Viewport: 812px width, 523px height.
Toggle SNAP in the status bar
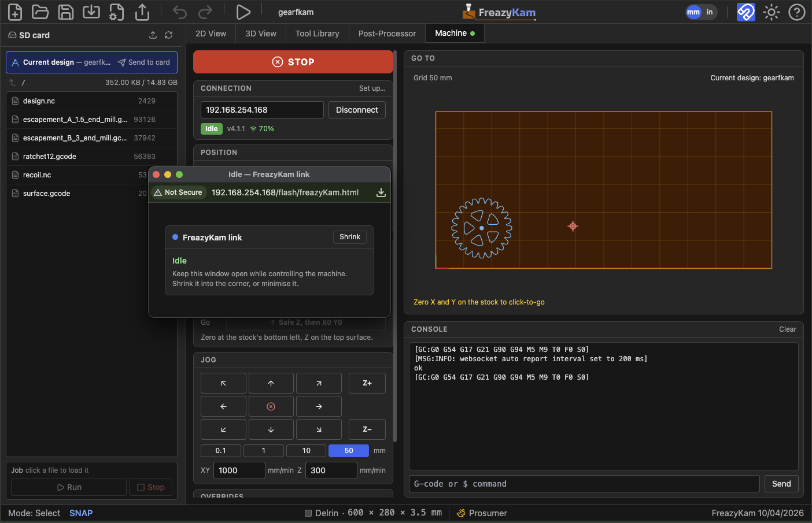pos(81,513)
